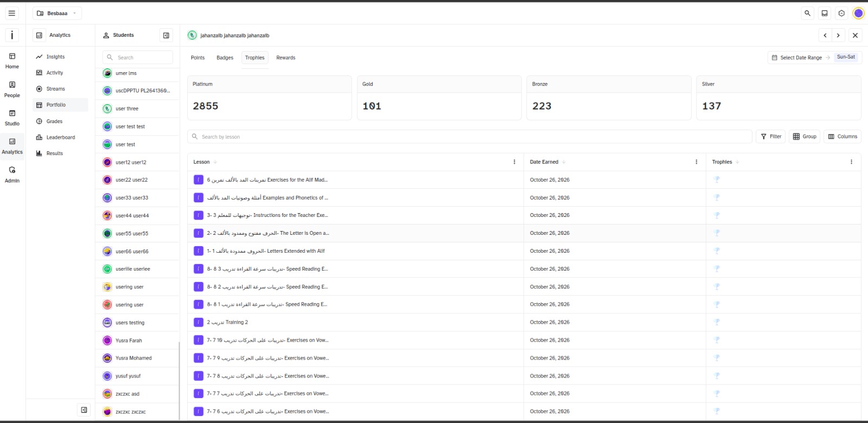This screenshot has height=423, width=868.
Task: Open Streams in Analytics menu
Action: [60, 89]
